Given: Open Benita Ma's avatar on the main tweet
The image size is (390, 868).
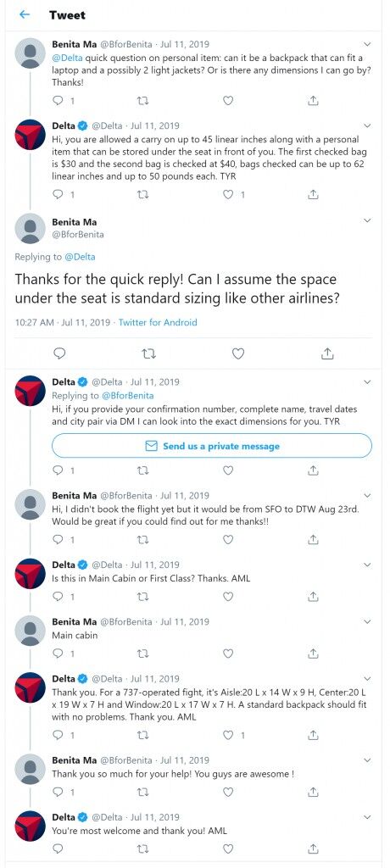Looking at the screenshot, I should pos(30,228).
